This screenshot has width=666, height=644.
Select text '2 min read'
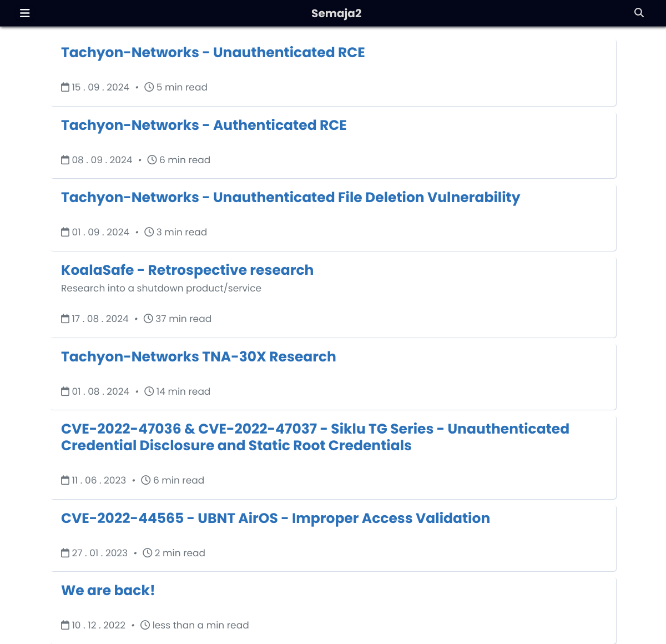(x=180, y=553)
